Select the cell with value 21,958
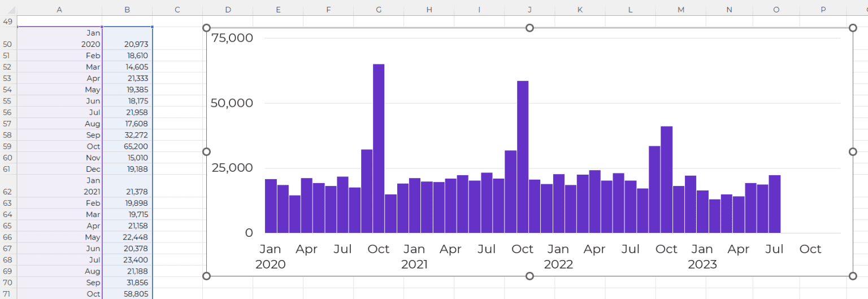The height and width of the screenshot is (299, 868). click(127, 112)
